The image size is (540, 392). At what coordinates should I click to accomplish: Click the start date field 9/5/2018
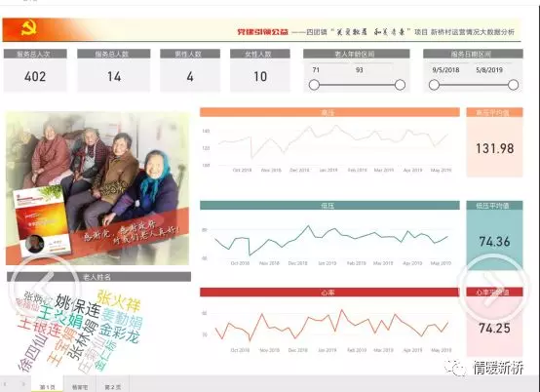pos(445,70)
